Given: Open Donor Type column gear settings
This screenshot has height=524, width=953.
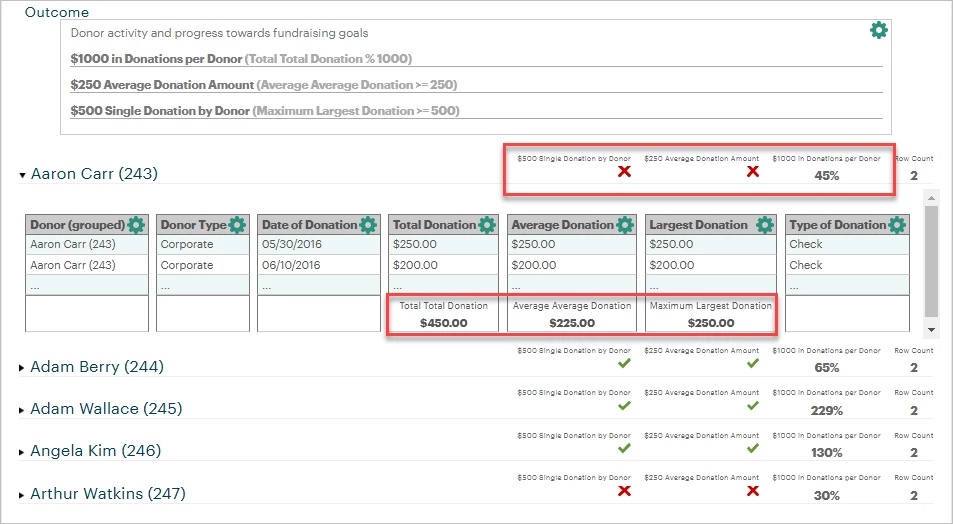Looking at the screenshot, I should [x=237, y=225].
